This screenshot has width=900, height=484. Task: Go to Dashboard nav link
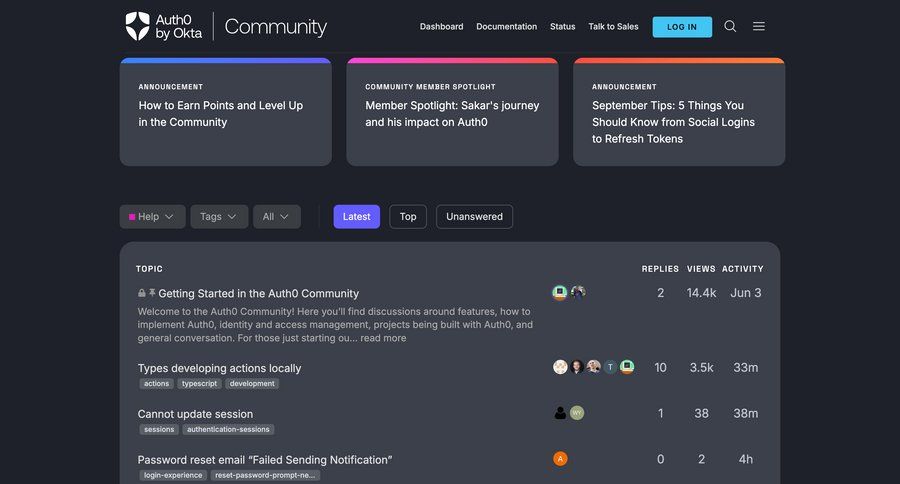click(441, 26)
